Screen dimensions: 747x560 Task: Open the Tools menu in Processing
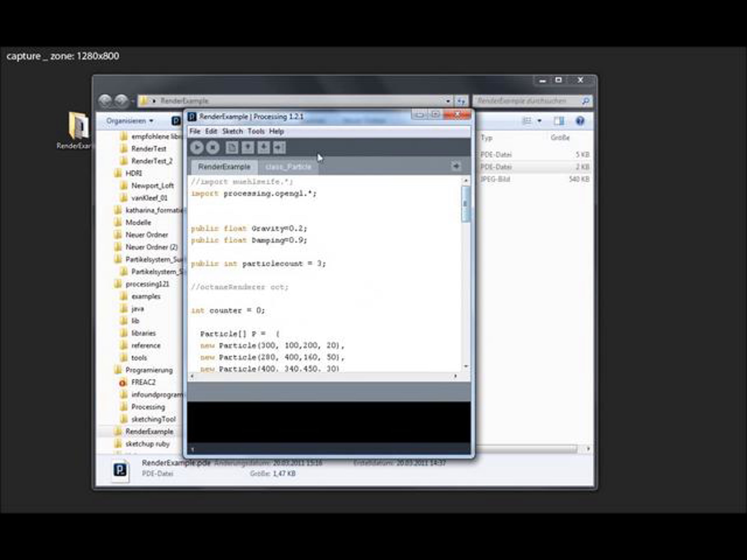(256, 131)
